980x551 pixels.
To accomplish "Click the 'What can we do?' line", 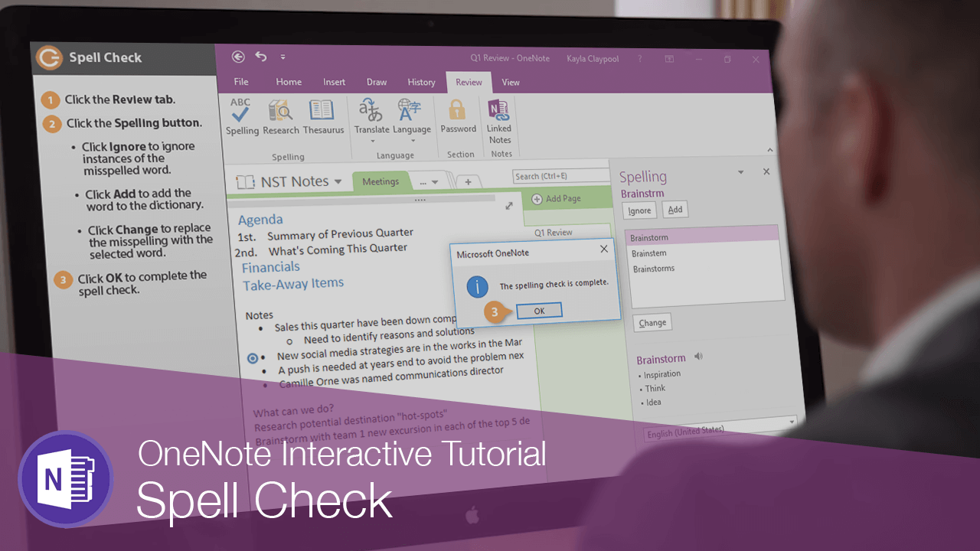I will (x=293, y=412).
